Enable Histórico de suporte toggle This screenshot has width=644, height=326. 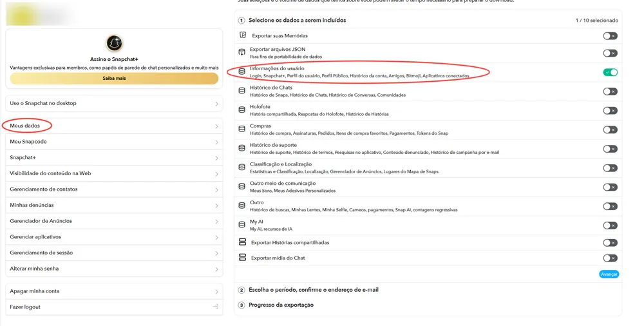610,149
